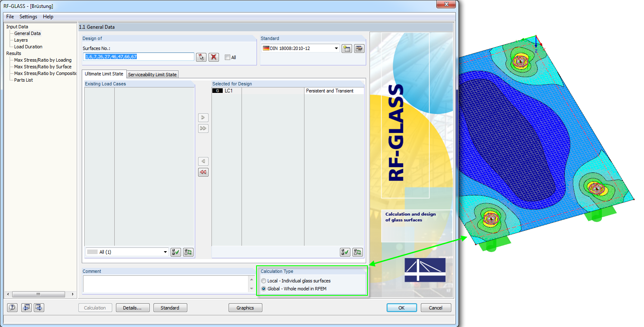Select Local - Individual glass surfaces option

(264, 281)
